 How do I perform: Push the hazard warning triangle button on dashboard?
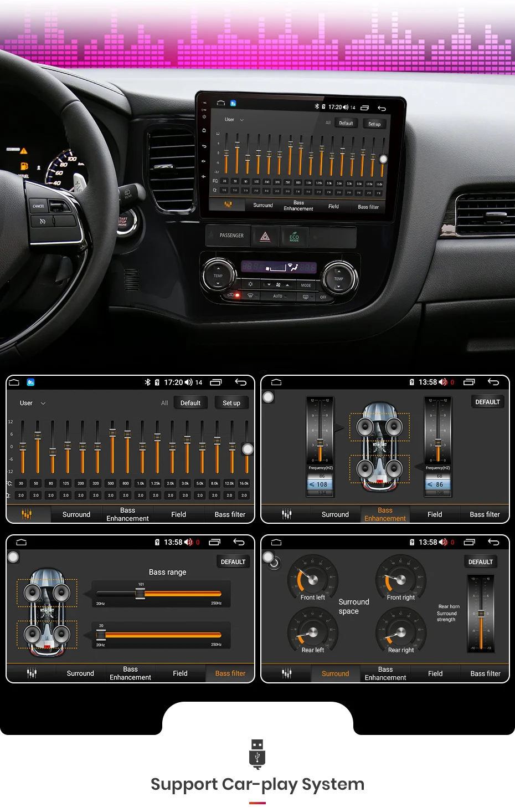coord(265,237)
